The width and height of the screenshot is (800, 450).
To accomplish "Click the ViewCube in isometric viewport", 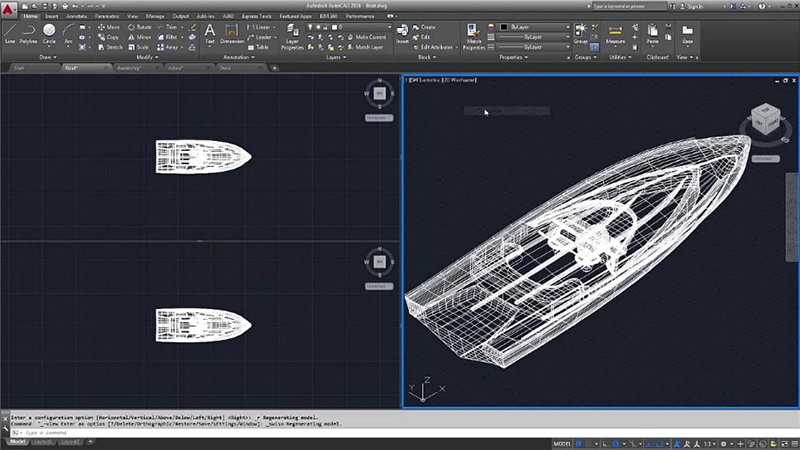I will 766,119.
